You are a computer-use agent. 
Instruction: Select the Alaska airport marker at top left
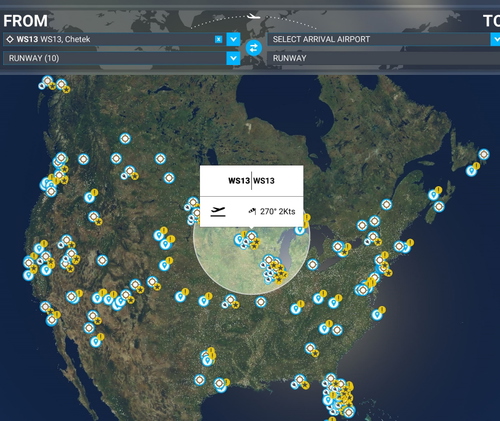(x=48, y=81)
